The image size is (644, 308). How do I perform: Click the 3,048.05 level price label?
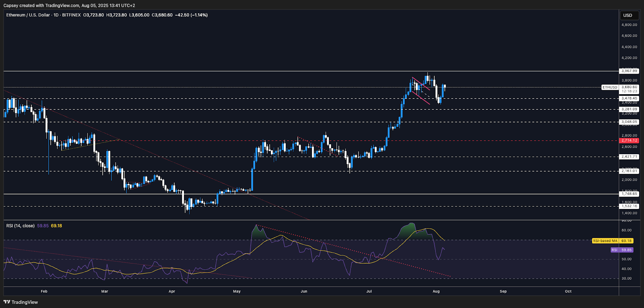click(629, 122)
